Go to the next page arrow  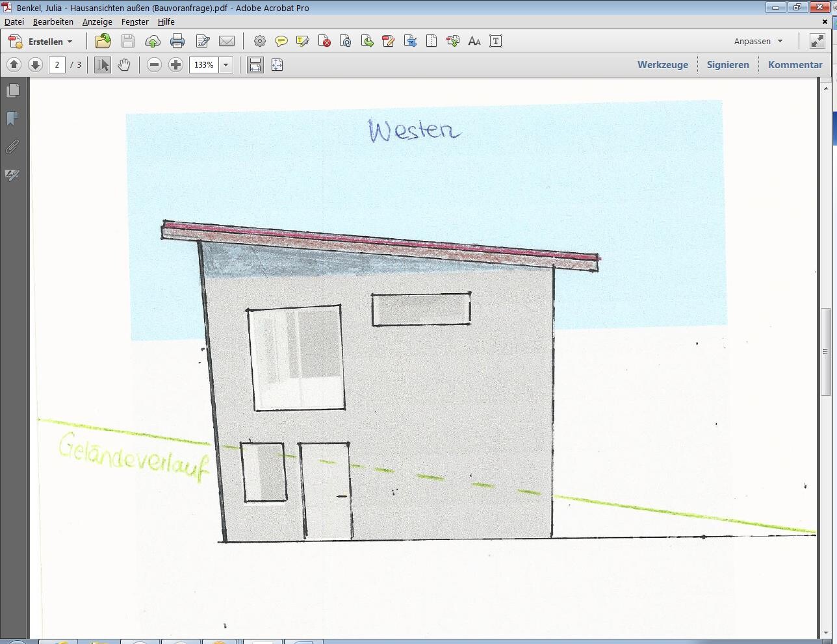(x=36, y=65)
